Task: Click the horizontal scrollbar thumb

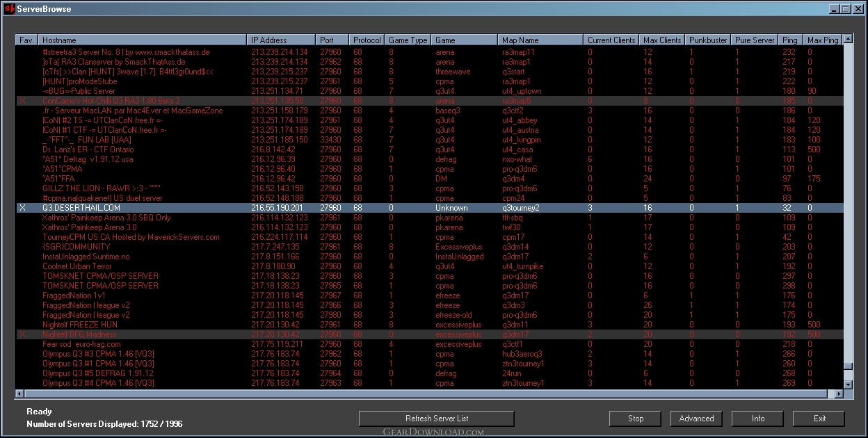Action: [x=426, y=394]
